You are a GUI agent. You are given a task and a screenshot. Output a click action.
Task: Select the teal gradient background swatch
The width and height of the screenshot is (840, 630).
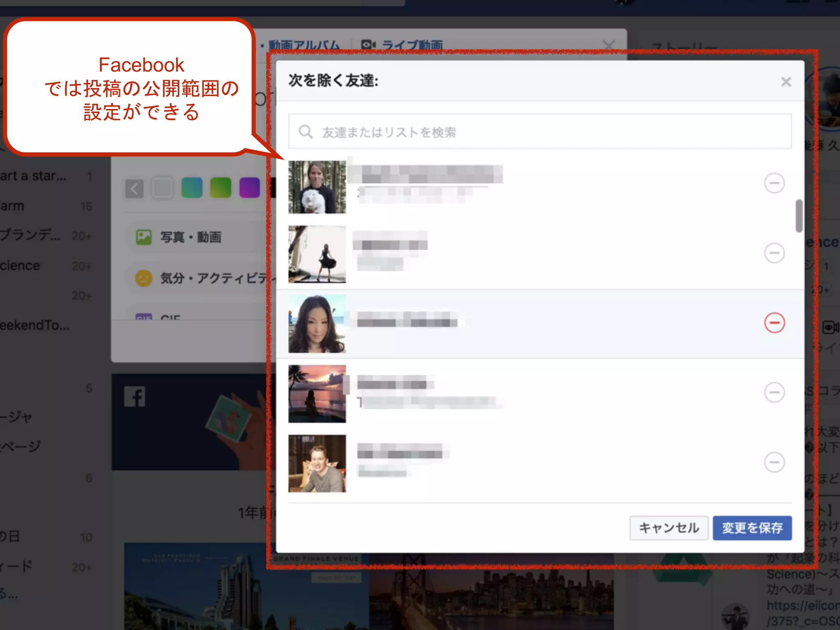tap(192, 188)
